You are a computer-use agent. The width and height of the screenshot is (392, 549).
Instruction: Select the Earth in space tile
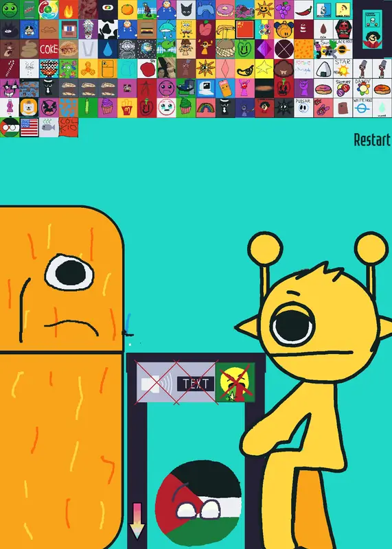tap(147, 49)
